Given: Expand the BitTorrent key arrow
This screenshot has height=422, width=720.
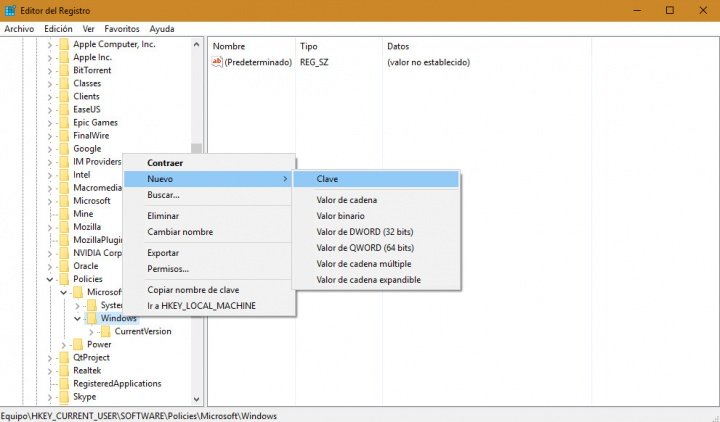Looking at the screenshot, I should click(x=50, y=71).
